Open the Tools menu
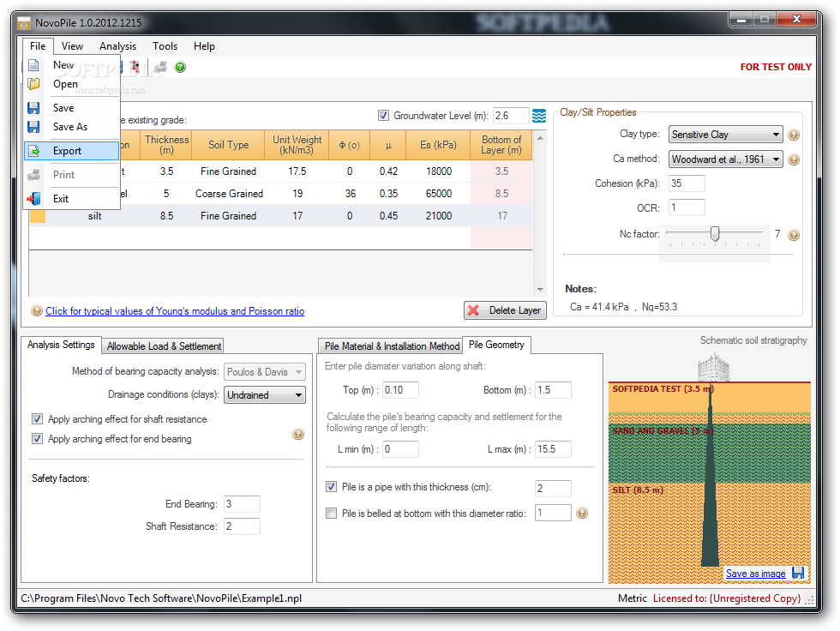 (165, 46)
